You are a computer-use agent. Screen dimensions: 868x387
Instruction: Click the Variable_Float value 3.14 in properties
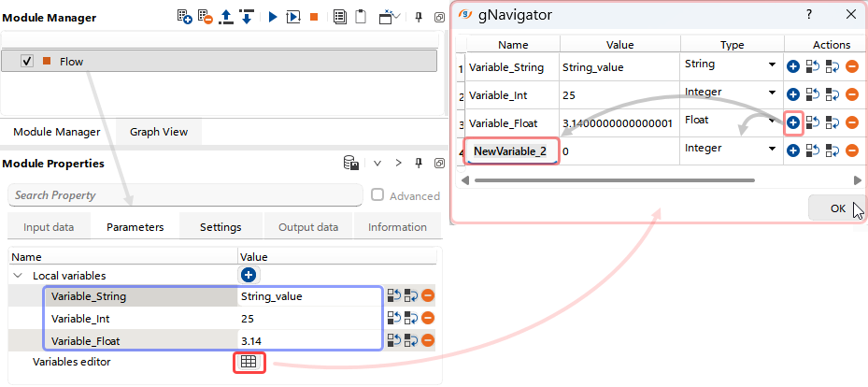(309, 340)
